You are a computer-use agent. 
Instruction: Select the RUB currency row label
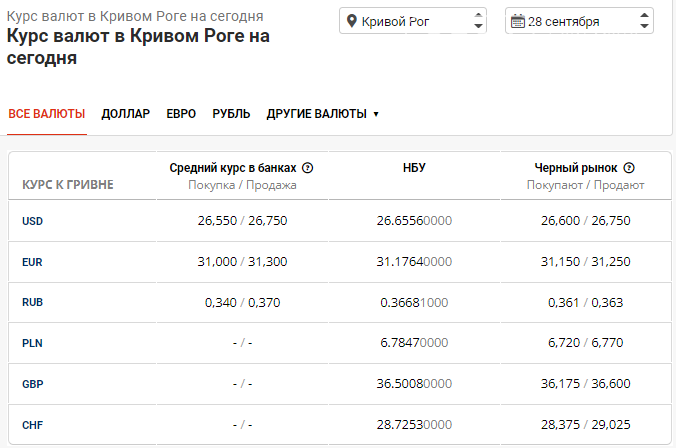click(x=33, y=302)
